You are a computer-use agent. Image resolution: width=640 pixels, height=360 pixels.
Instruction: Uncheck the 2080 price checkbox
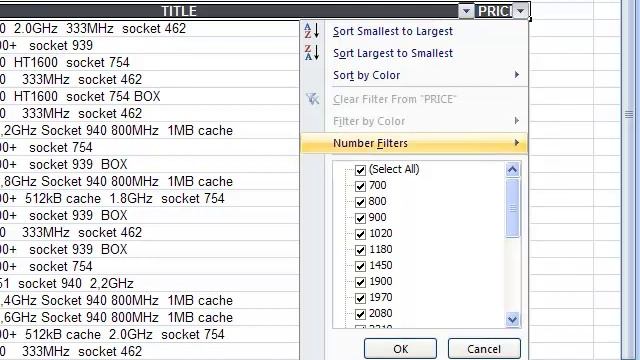pos(360,314)
